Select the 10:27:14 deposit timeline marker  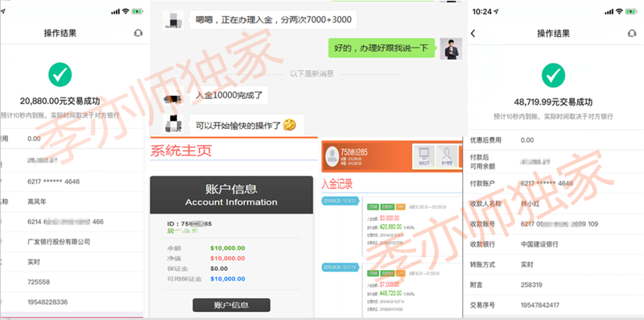point(340,267)
